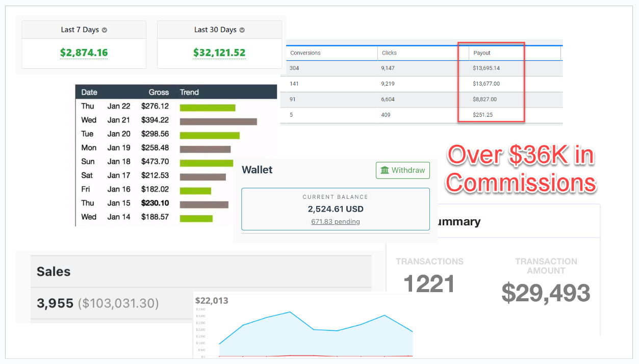Click the bank icon on Withdraw button
This screenshot has height=364, width=639.
(385, 170)
